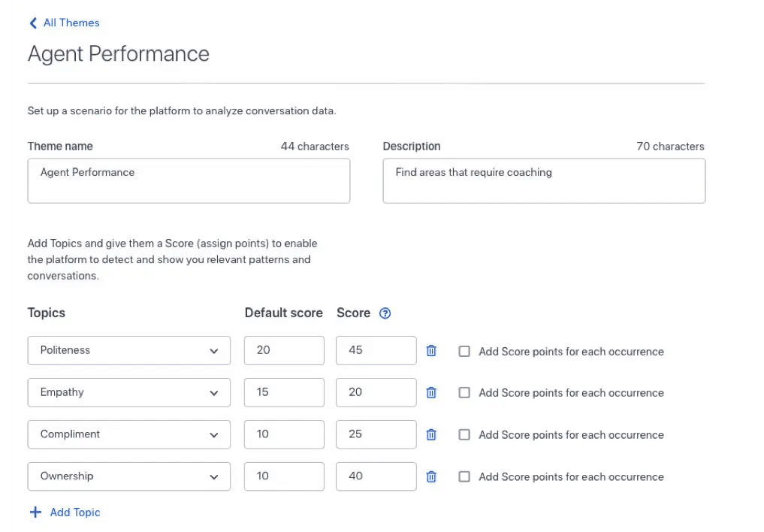The height and width of the screenshot is (532, 764).
Task: Click the back chevron beside All Themes
Action: point(33,23)
